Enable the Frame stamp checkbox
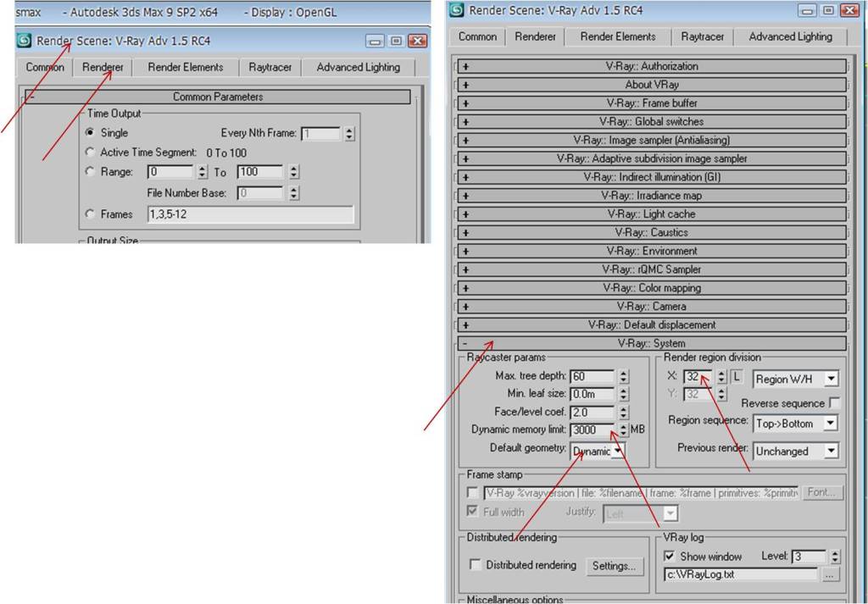 click(x=472, y=492)
